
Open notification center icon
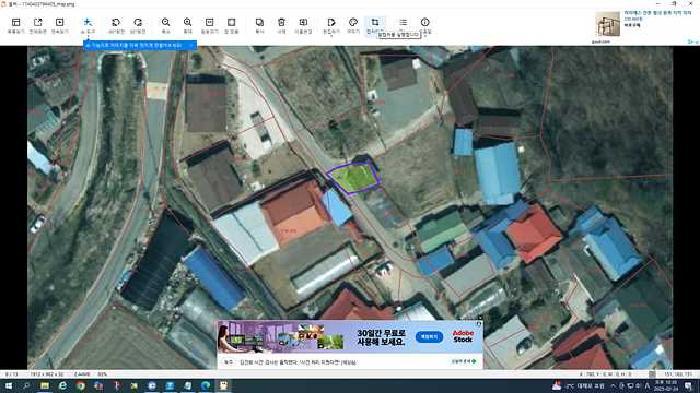pyautogui.click(x=689, y=386)
